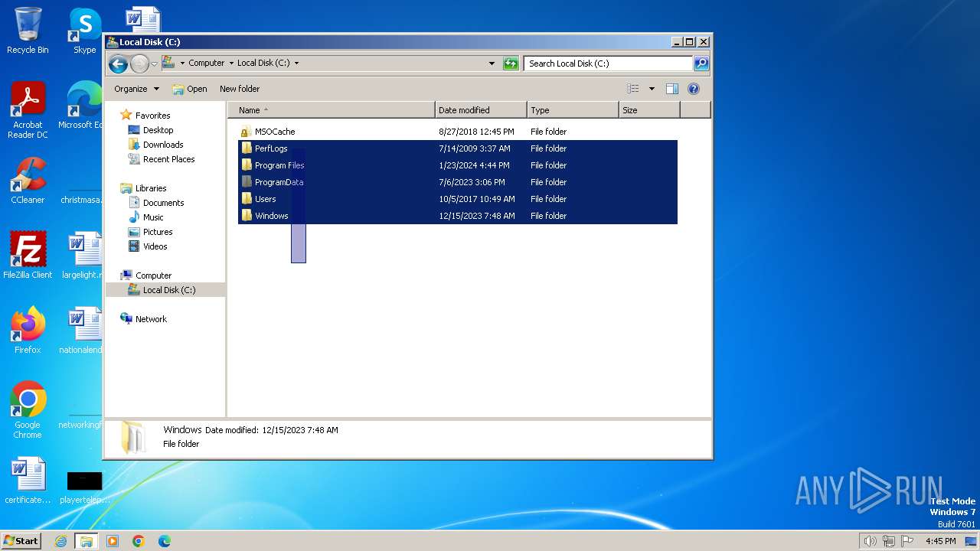
Task: Open Microsoft Edge from the taskbar
Action: [x=165, y=541]
